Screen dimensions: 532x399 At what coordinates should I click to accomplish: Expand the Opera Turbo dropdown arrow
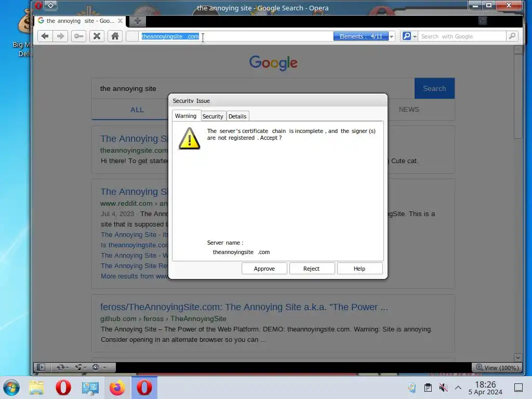[x=105, y=367]
